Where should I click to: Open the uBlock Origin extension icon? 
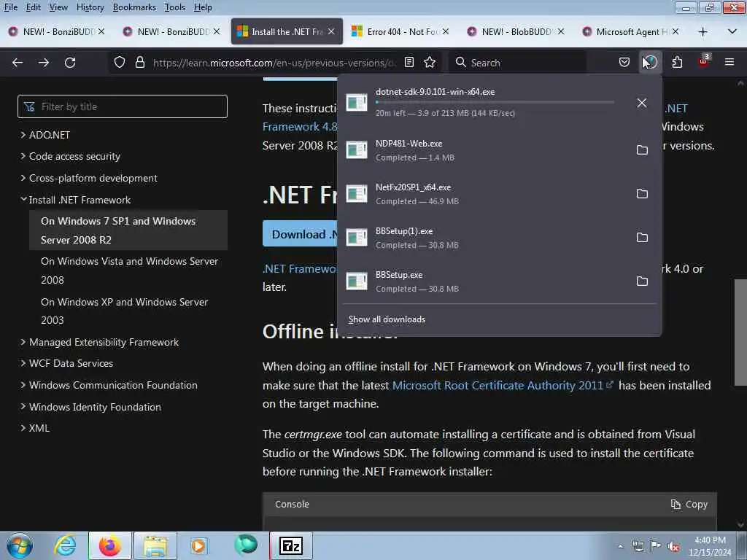click(x=704, y=61)
